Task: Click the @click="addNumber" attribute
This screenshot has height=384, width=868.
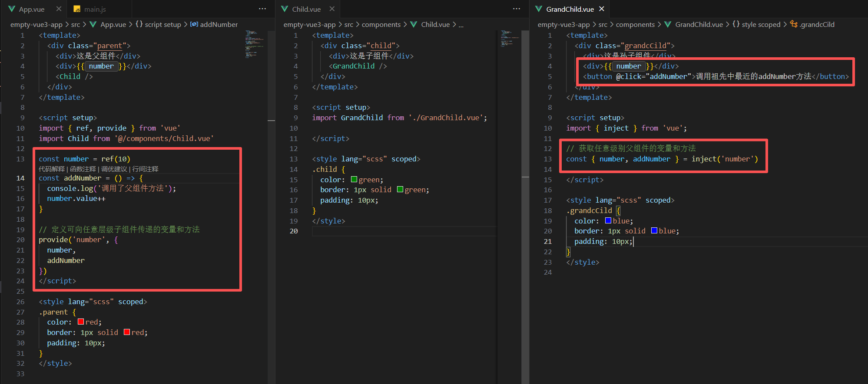Action: (654, 76)
